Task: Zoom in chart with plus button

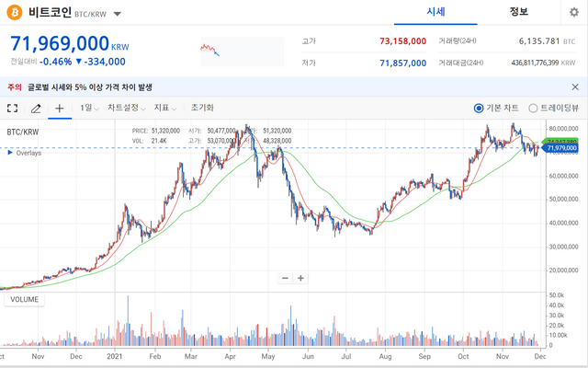Action: 300,278
